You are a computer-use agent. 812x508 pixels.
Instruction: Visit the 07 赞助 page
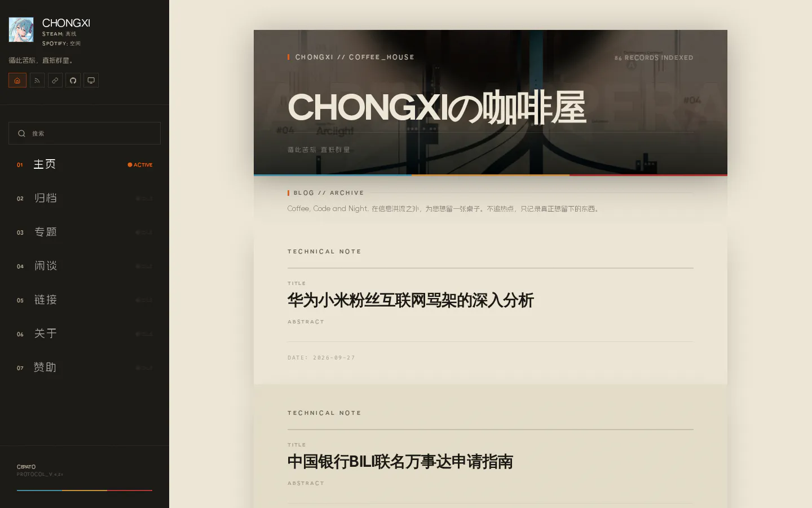(x=85, y=367)
